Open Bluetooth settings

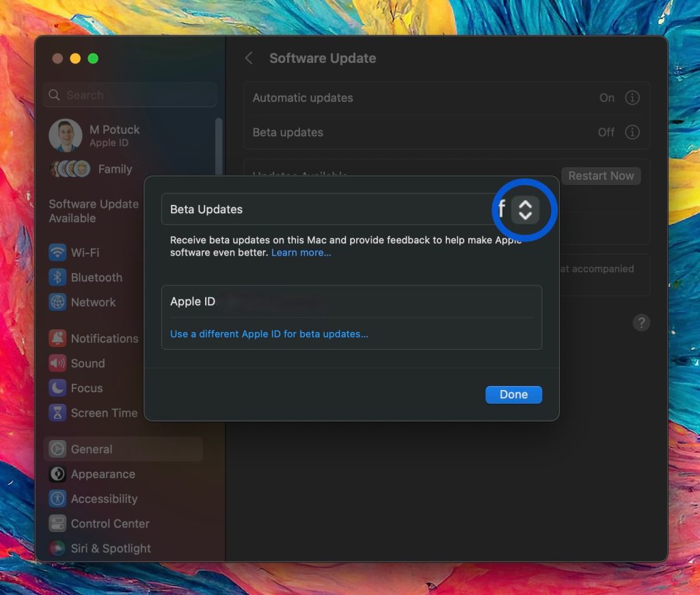click(x=96, y=277)
